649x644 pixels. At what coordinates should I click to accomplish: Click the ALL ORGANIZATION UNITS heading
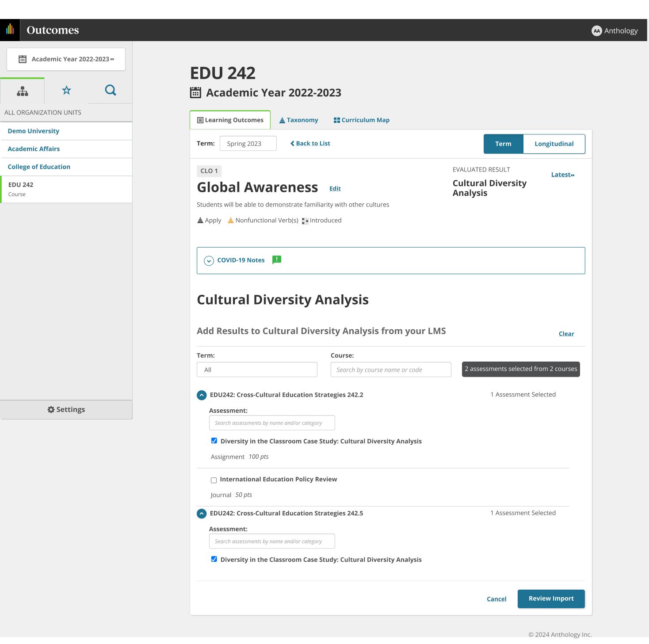pyautogui.click(x=43, y=113)
